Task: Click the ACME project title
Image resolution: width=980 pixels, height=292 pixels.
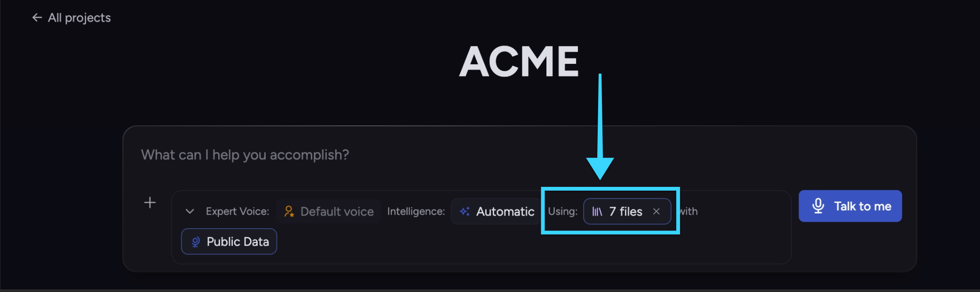Action: coord(519,61)
